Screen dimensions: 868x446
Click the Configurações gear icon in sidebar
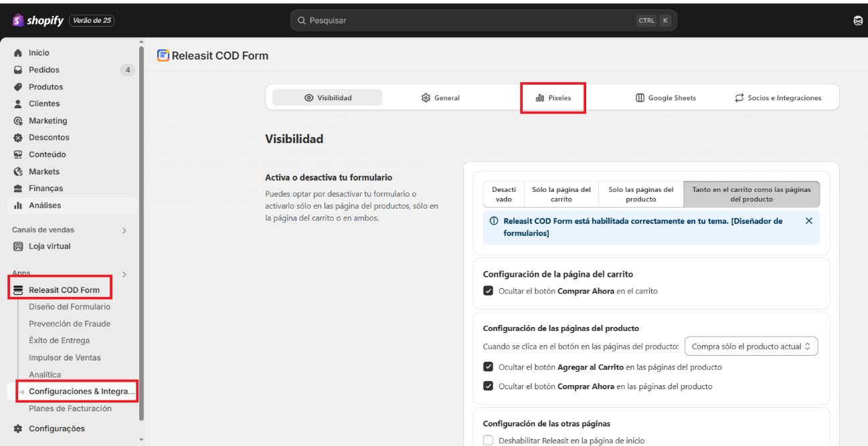(x=18, y=429)
